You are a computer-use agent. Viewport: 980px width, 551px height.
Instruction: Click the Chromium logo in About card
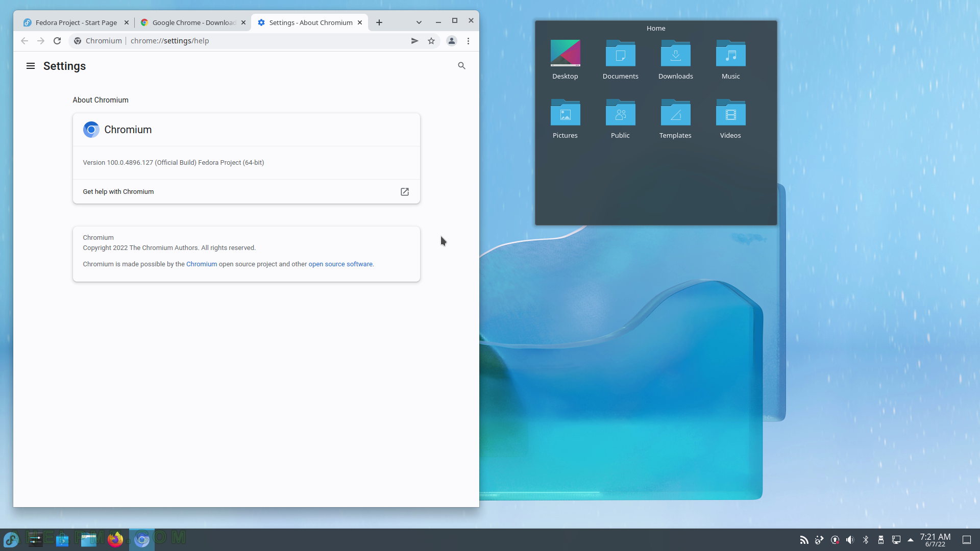[x=91, y=130]
